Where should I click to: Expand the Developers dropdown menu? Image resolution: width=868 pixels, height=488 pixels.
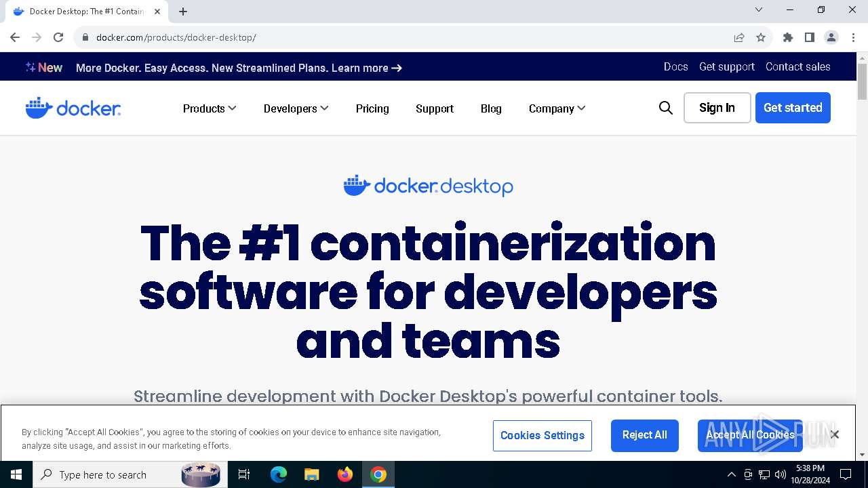coord(296,108)
